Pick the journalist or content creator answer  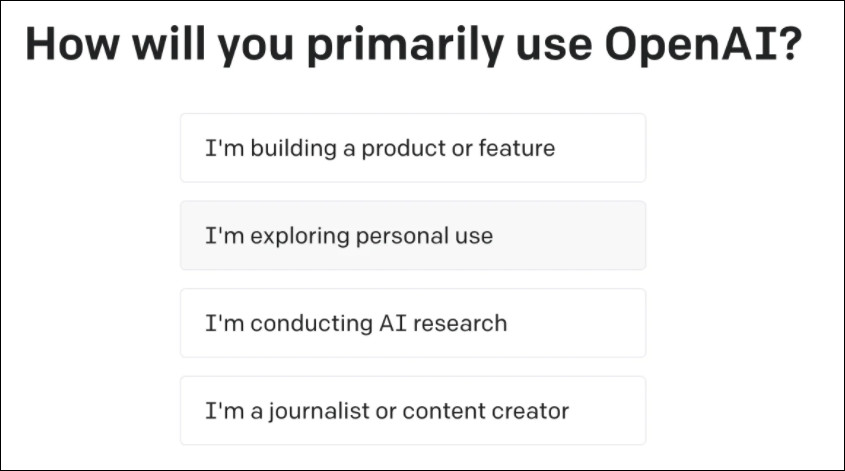pyautogui.click(x=412, y=410)
